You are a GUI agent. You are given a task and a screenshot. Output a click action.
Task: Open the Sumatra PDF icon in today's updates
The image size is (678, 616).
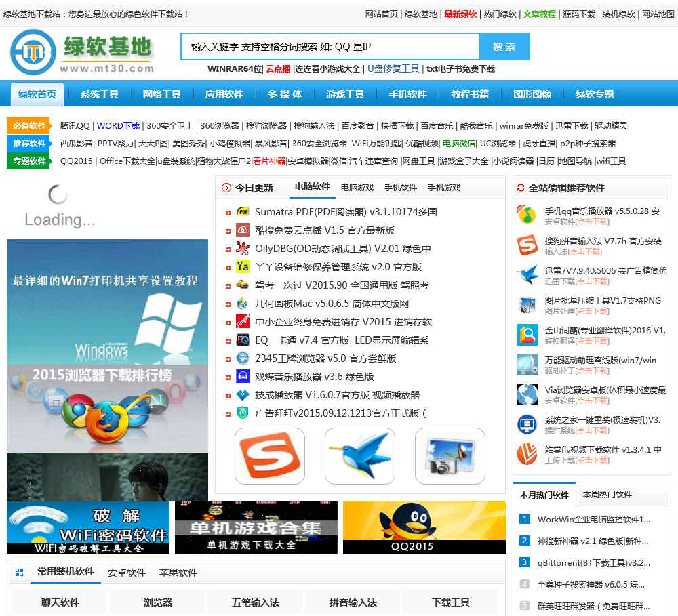(243, 212)
